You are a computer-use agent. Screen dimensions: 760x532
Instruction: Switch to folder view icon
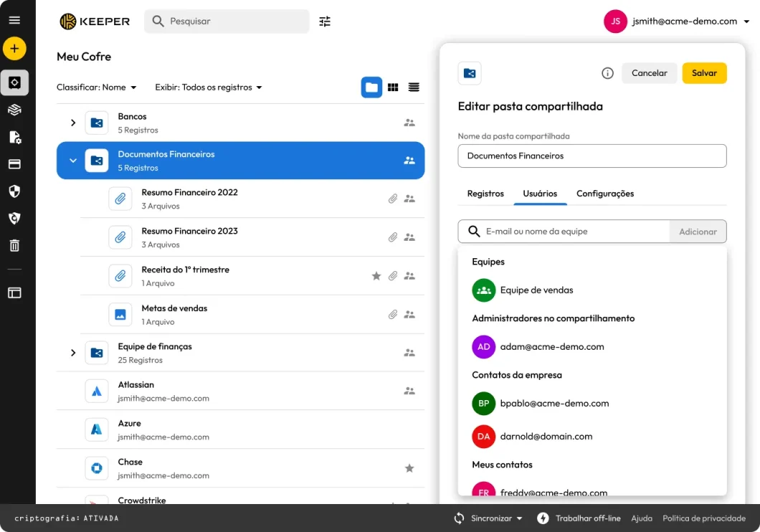click(x=372, y=87)
